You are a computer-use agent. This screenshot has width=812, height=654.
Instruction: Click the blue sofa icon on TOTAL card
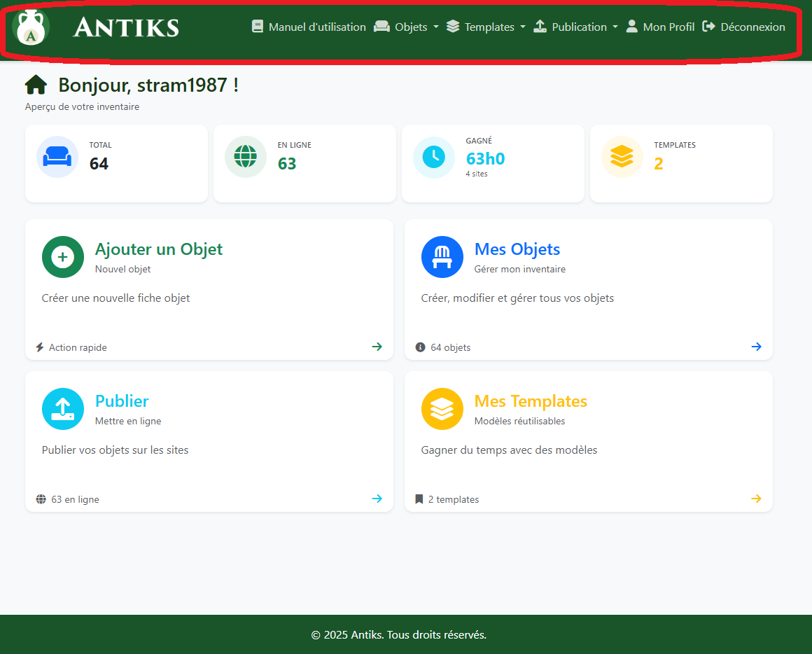pos(57,157)
